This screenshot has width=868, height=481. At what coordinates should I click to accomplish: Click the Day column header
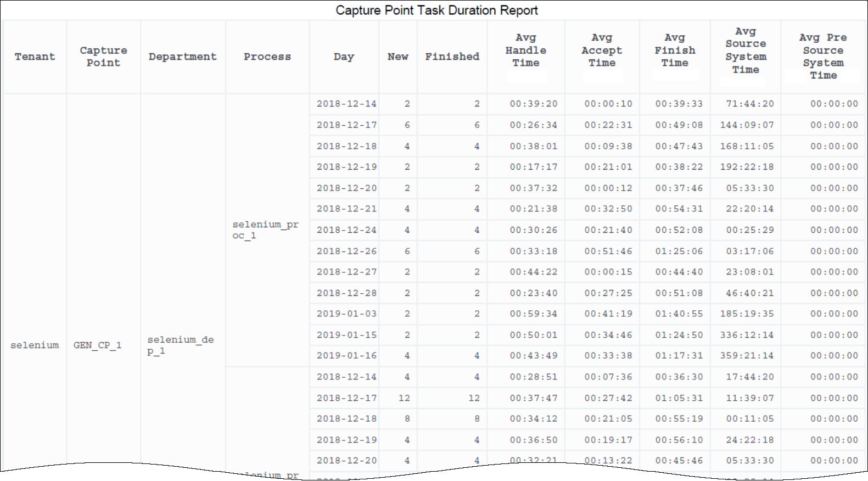click(344, 57)
